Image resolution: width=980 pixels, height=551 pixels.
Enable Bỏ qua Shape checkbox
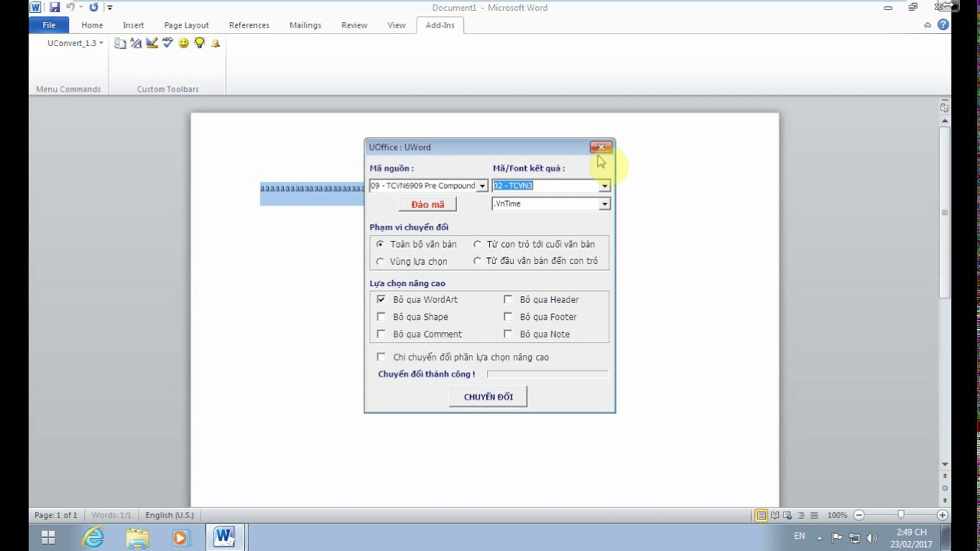pos(381,316)
